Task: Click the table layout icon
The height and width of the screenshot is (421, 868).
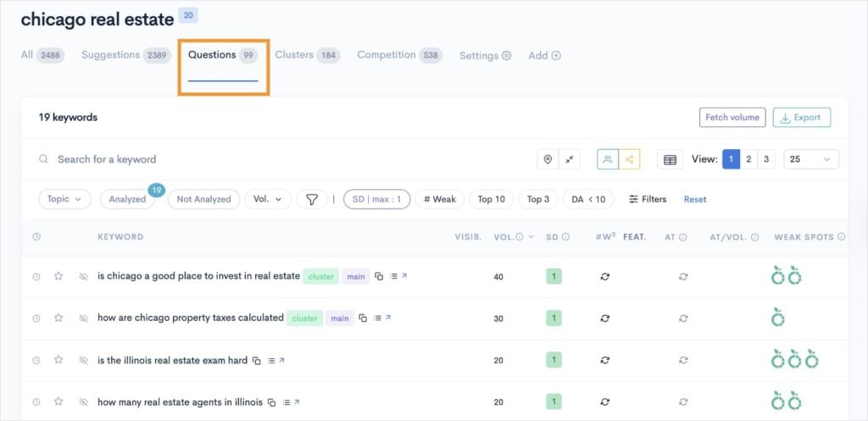Action: 670,159
